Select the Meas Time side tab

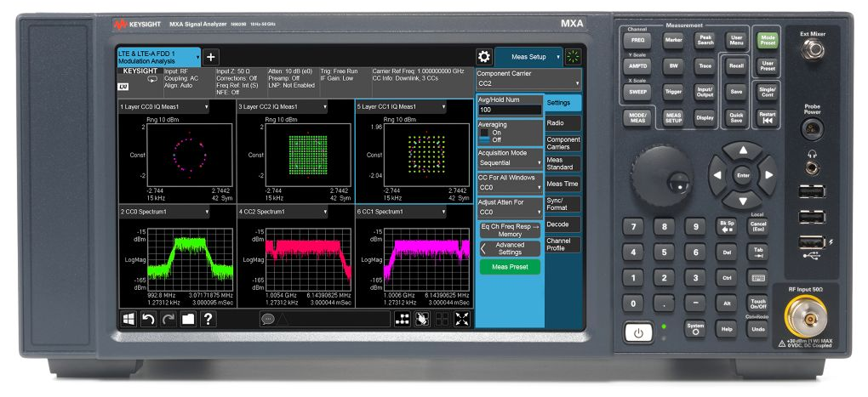563,184
